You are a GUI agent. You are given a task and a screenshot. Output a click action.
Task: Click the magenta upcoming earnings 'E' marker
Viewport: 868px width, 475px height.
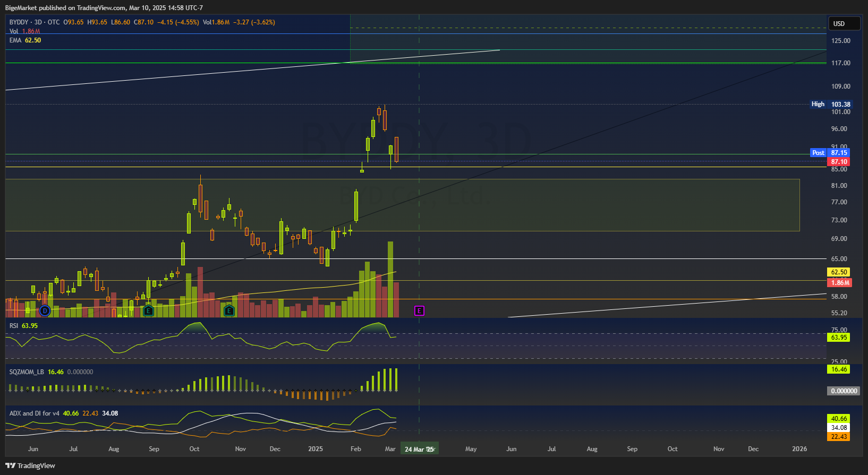point(419,310)
